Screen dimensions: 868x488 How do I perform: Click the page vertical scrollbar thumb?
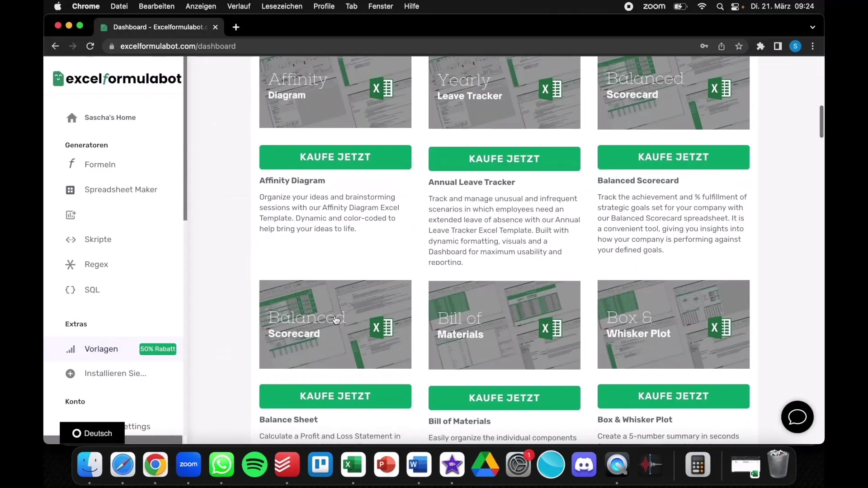coord(821,122)
